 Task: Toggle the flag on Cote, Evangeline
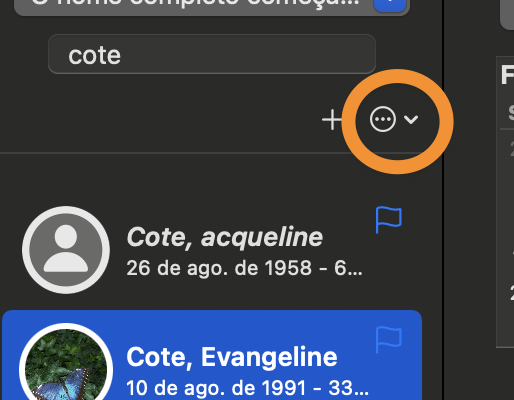(389, 339)
